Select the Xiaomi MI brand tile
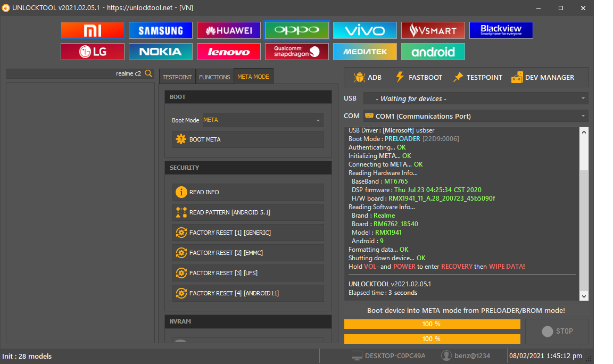Screen dimensions: 613x364 click(x=93, y=30)
